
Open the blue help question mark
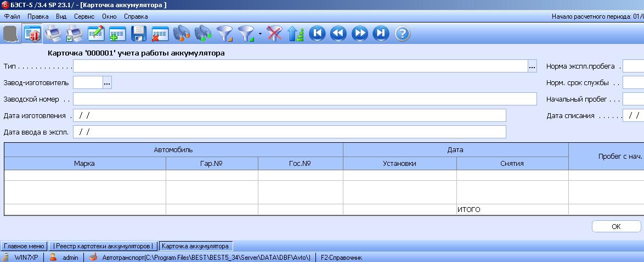402,34
